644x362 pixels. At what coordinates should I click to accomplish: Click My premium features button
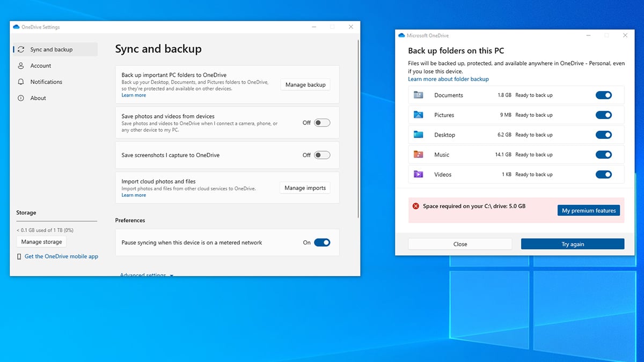tap(589, 211)
